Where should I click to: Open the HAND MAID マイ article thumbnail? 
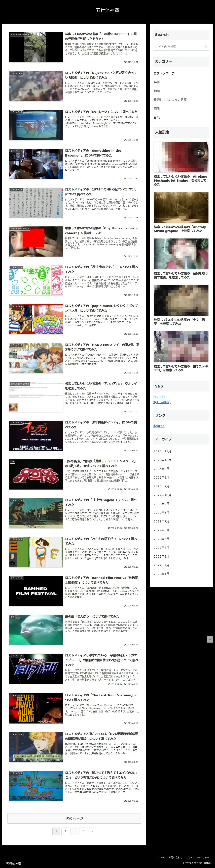(x=36, y=358)
